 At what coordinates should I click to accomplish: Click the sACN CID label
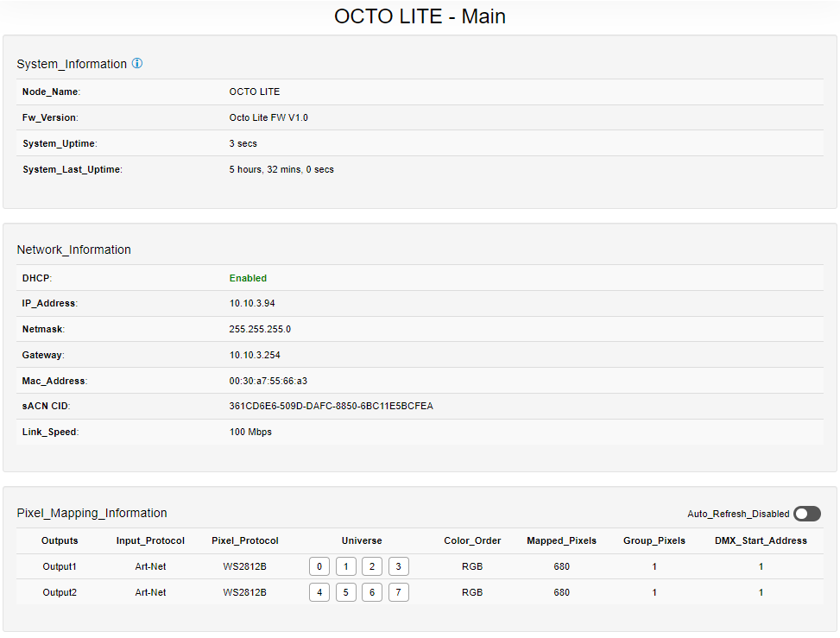[46, 406]
